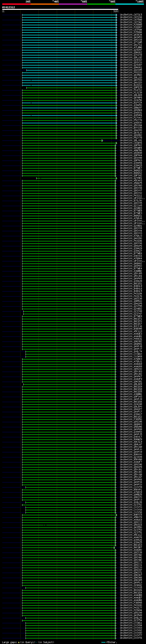Select hit label UniRef100_P52779
146x644 pixels.
131,138
